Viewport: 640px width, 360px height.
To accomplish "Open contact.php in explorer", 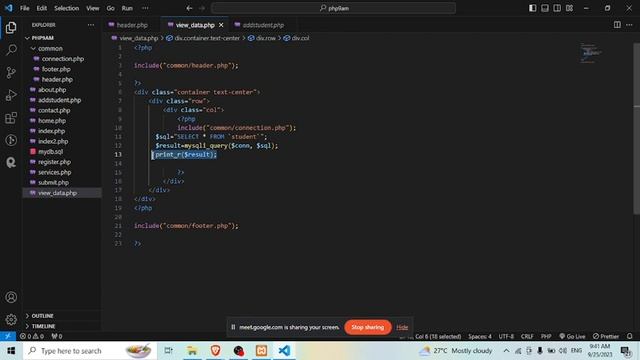I will pyautogui.click(x=54, y=110).
